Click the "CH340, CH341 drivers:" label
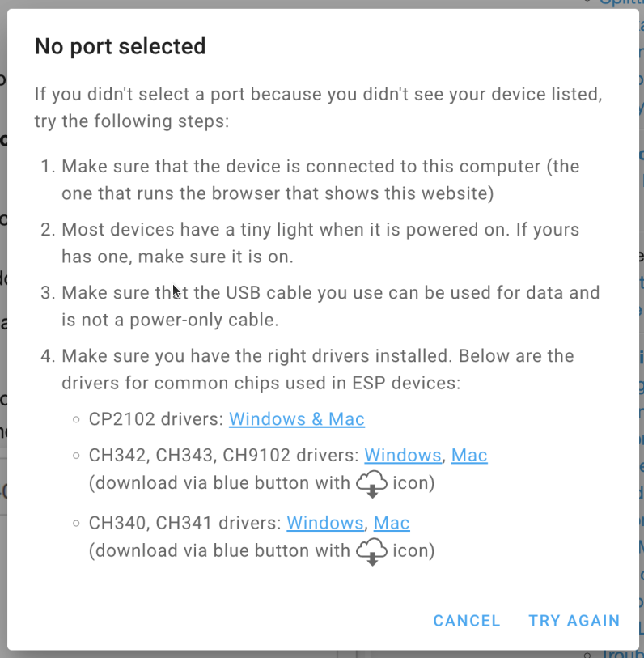 (x=185, y=523)
